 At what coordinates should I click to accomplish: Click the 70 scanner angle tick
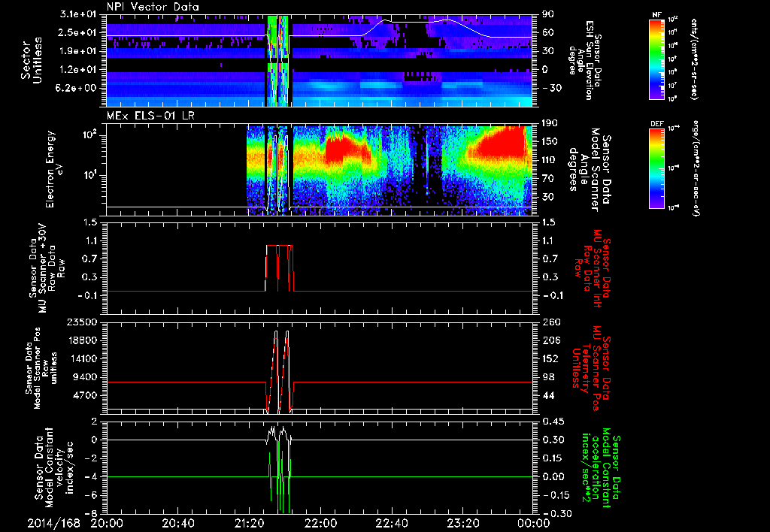(x=548, y=178)
